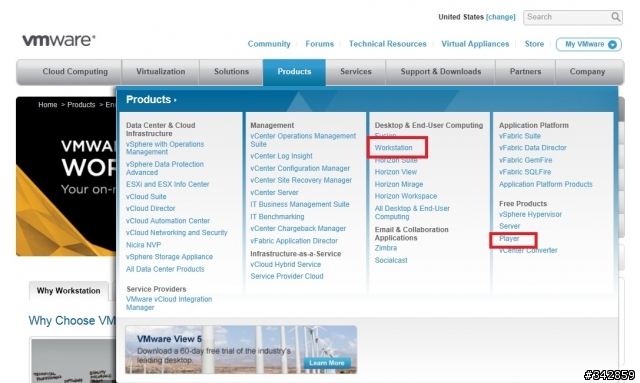Open the Forums link
The image size is (640, 383).
pos(320,44)
